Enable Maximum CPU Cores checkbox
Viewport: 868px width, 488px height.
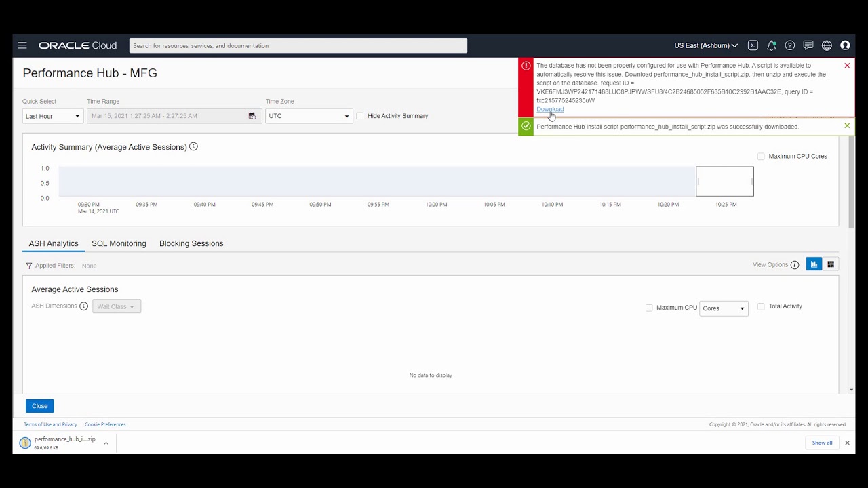(x=761, y=157)
